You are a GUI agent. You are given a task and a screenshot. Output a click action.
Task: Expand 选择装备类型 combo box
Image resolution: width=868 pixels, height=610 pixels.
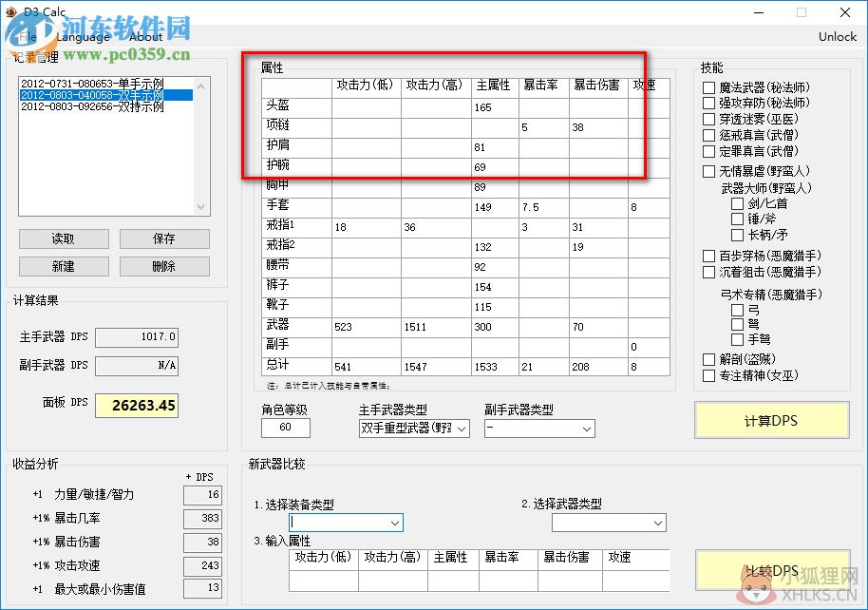pos(346,523)
